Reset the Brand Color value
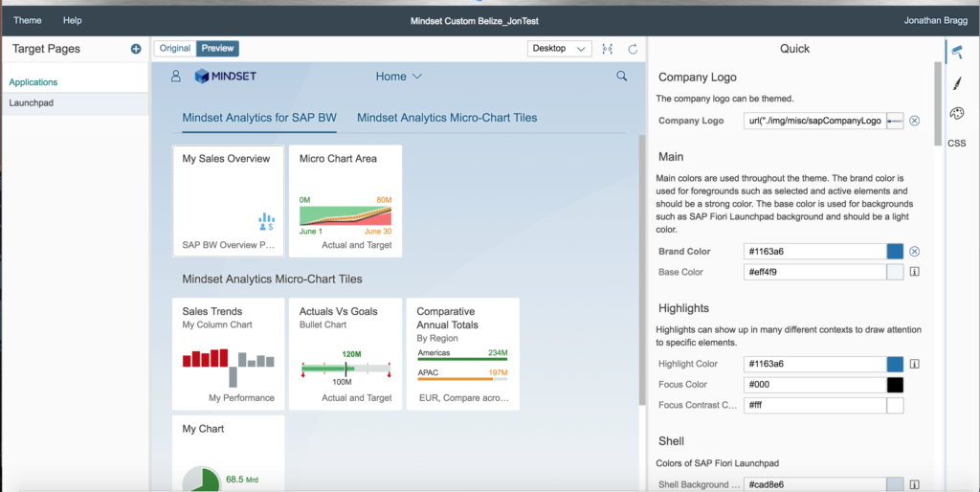Viewport: 980px width, 492px height. 914,252
